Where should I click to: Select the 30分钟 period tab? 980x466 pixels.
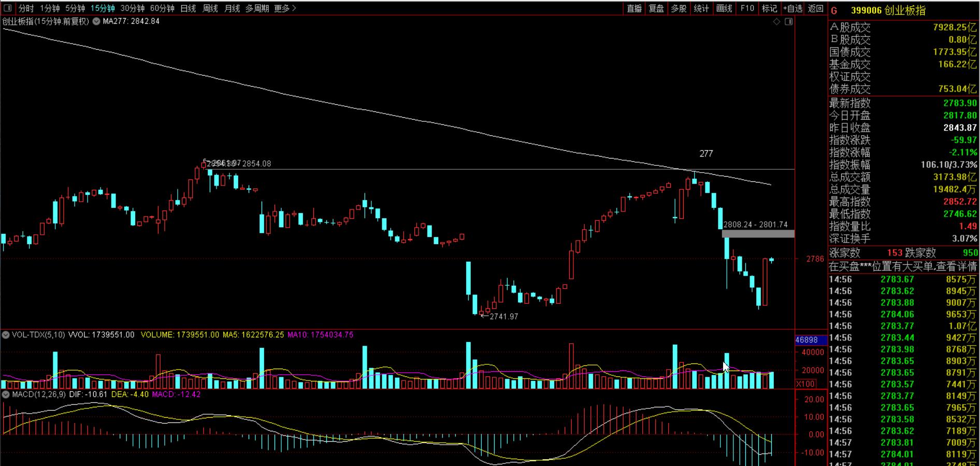[x=133, y=8]
